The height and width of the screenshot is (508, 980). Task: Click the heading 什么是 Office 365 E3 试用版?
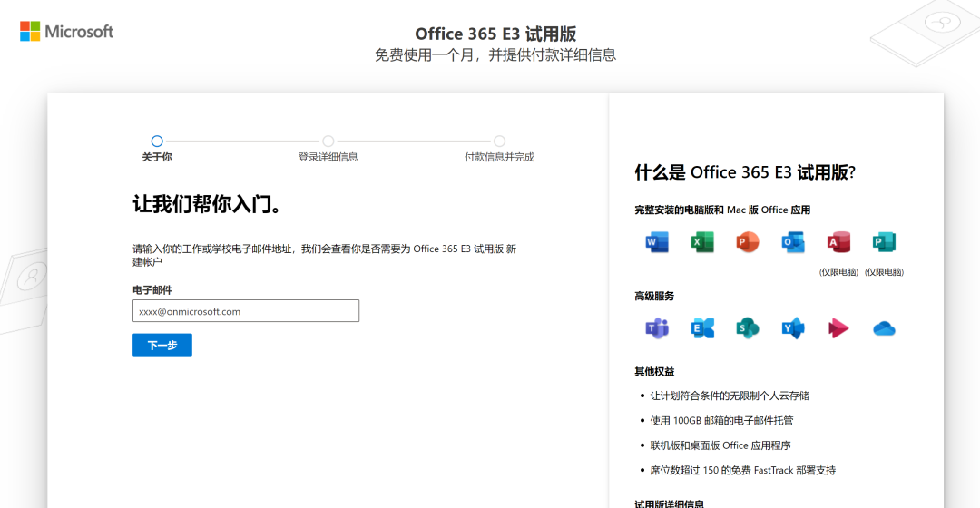pos(745,172)
